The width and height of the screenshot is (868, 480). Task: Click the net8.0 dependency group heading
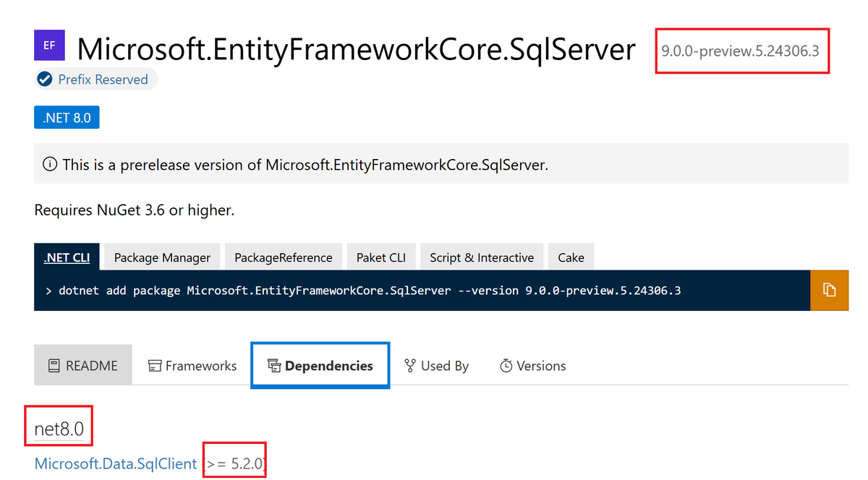(59, 431)
